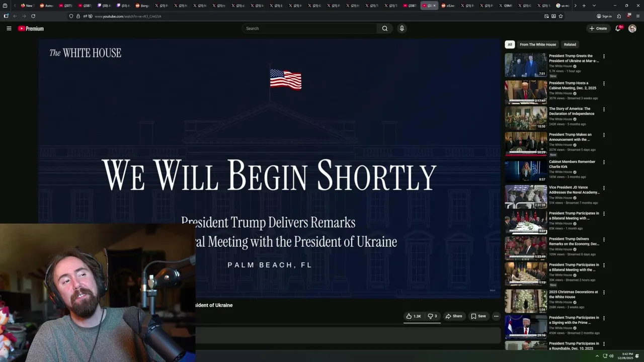Switch to the r/Live browser tab
This screenshot has width=644, height=362.
point(448,6)
